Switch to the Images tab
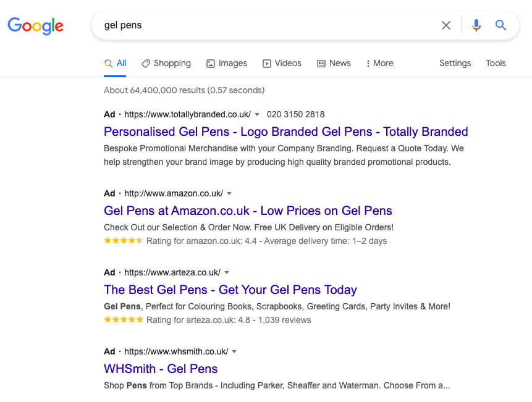The image size is (532, 402). click(x=227, y=64)
